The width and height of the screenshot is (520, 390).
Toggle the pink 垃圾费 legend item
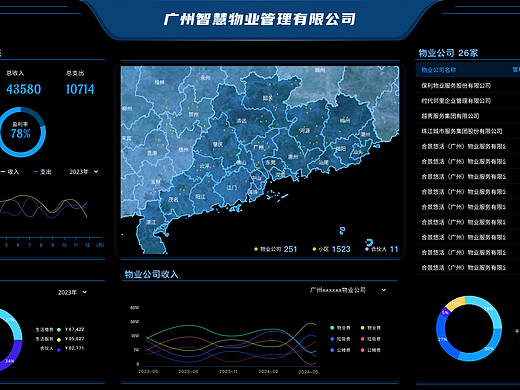click(371, 339)
